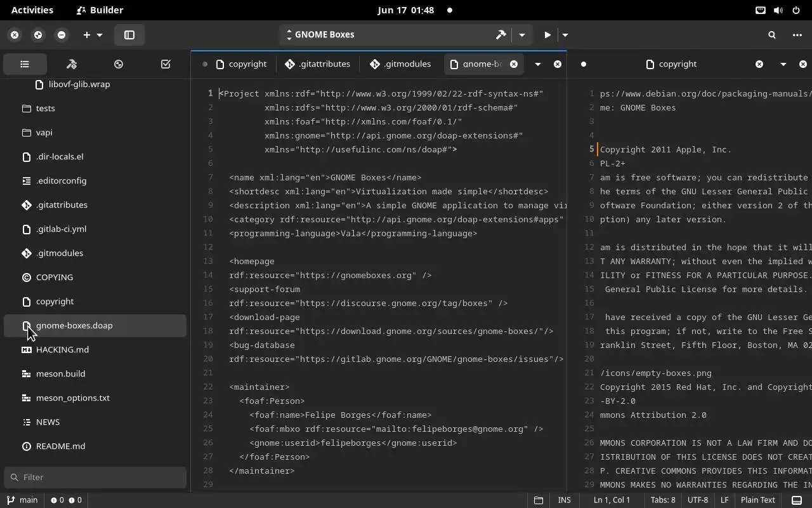Open the clock showing Jun 17 01:48

(x=406, y=10)
